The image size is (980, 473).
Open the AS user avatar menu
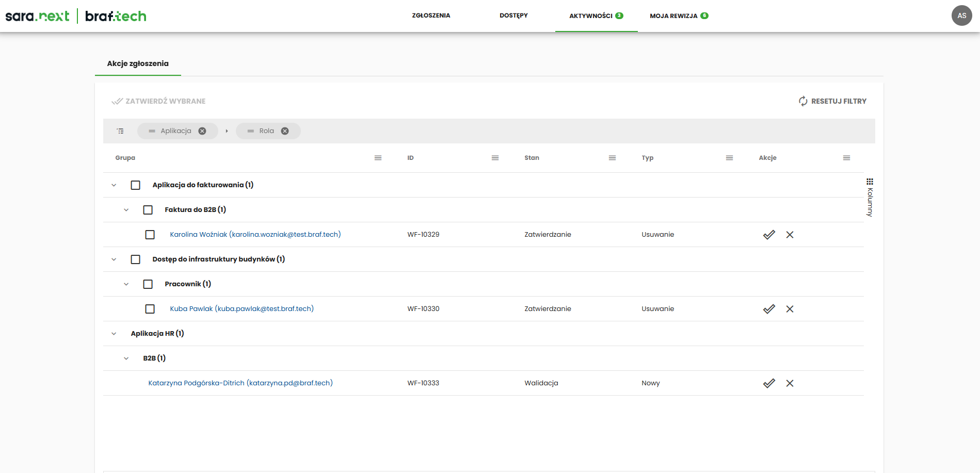coord(961,15)
